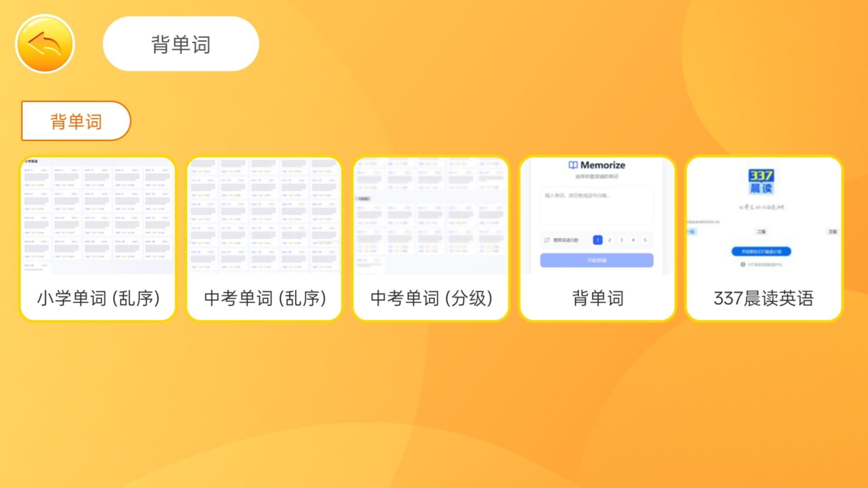This screenshot has width=868, height=488.
Task: Click the 背单词 category label
Action: 75,121
